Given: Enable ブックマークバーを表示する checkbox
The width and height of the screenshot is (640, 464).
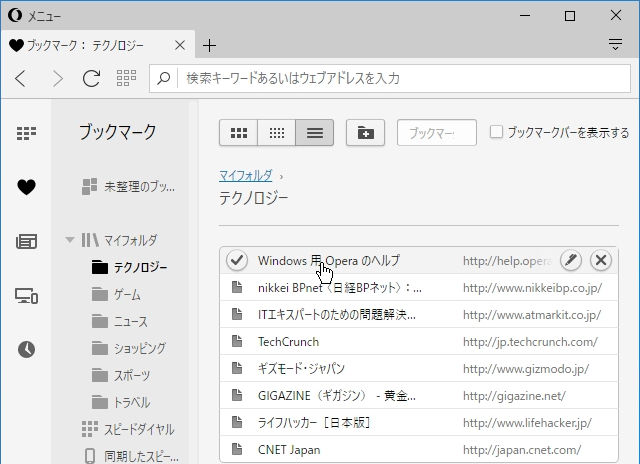Looking at the screenshot, I should pyautogui.click(x=496, y=132).
